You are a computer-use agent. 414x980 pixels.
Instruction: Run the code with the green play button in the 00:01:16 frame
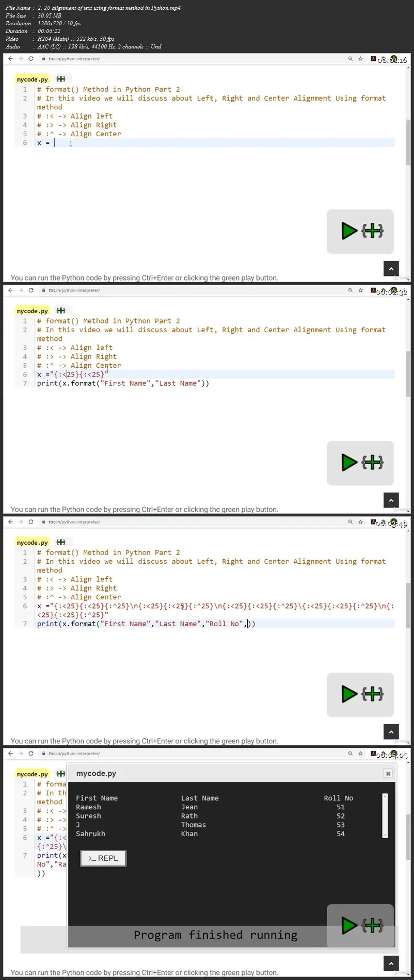click(x=349, y=231)
